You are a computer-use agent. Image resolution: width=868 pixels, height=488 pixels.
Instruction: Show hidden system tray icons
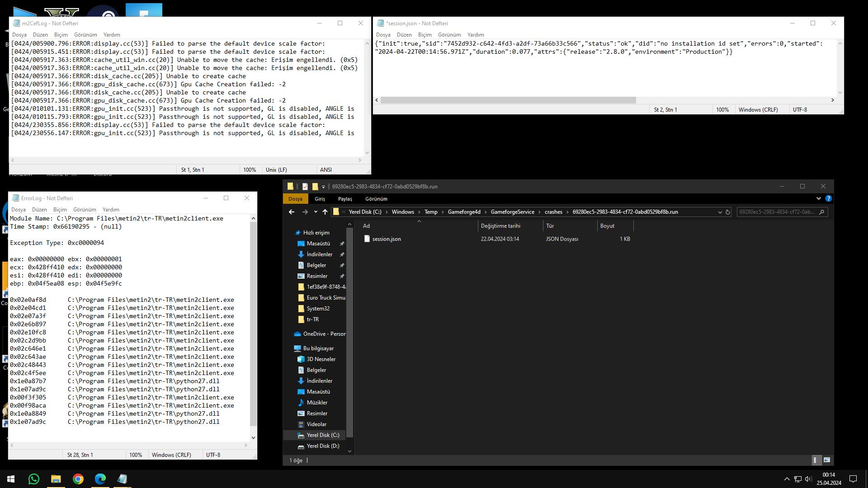(x=787, y=479)
